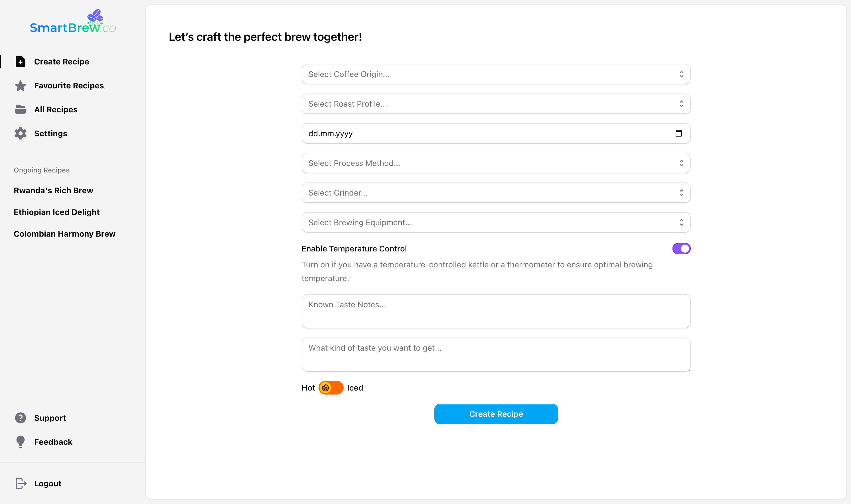Click the Favourite Recipes star icon
This screenshot has height=504, width=851.
[x=20, y=86]
